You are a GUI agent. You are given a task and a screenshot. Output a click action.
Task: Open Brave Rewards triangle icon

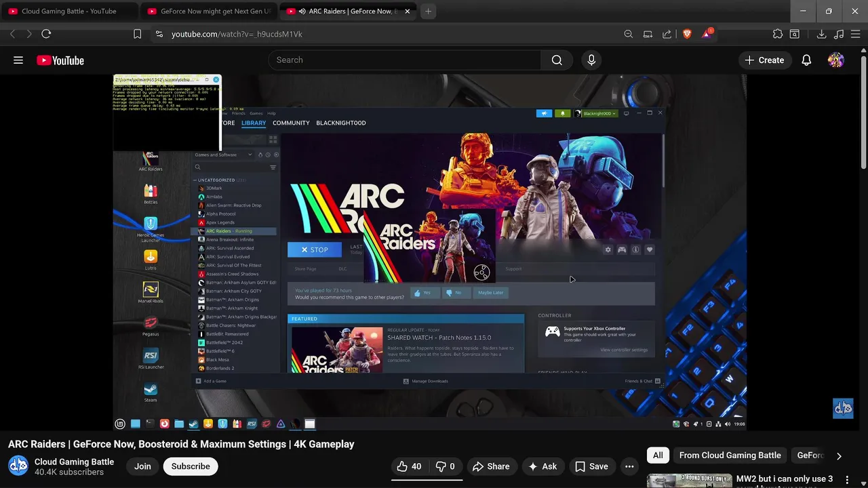[x=707, y=34]
